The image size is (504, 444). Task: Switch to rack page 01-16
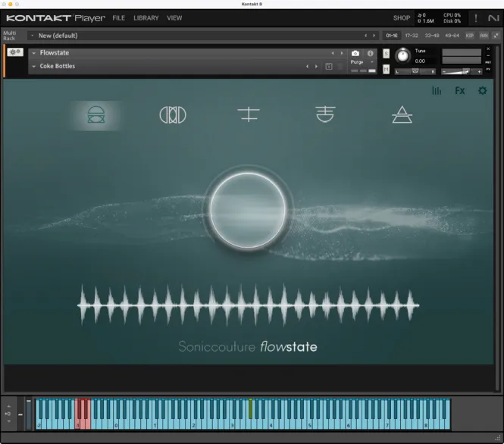[392, 36]
